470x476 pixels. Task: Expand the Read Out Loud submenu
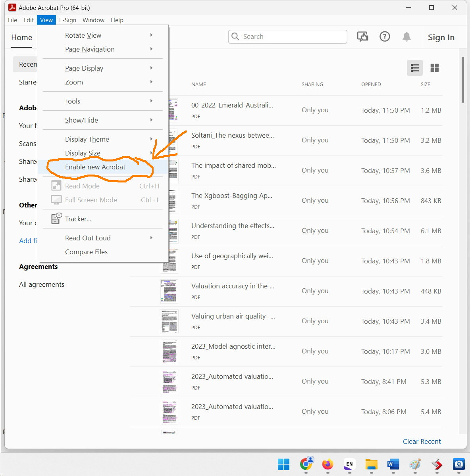87,238
